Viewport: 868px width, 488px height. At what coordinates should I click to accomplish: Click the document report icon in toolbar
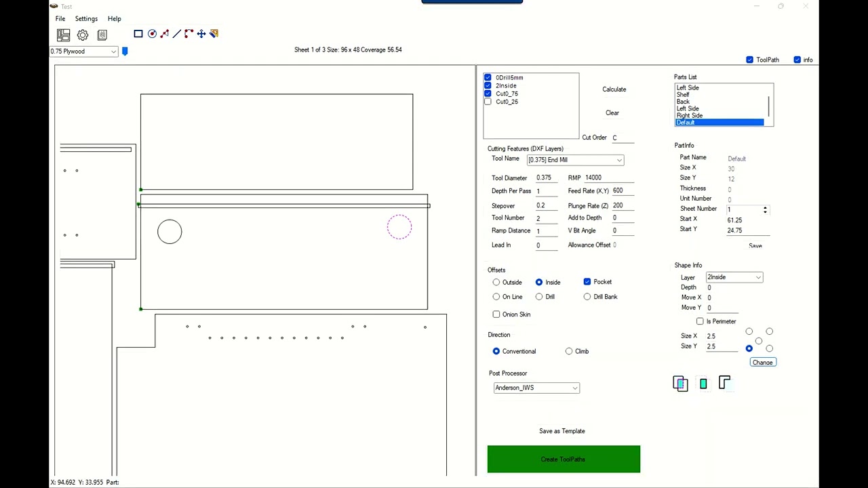[x=102, y=35]
